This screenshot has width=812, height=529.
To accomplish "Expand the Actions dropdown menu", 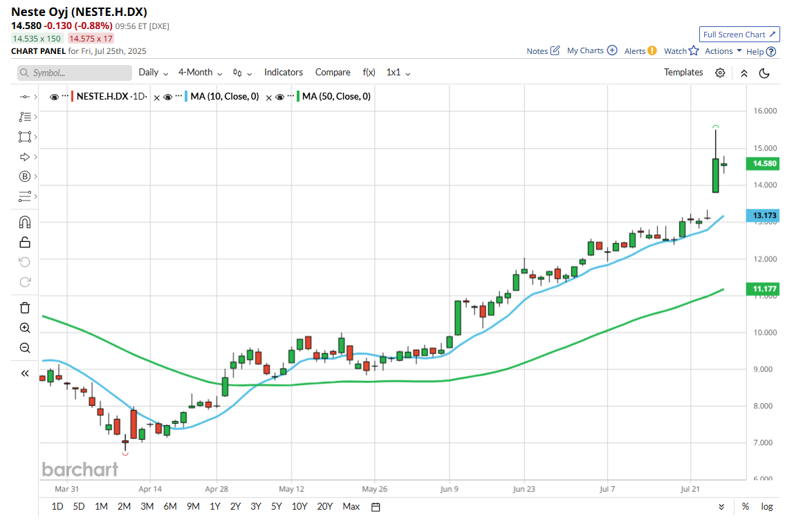I will pyautogui.click(x=723, y=50).
